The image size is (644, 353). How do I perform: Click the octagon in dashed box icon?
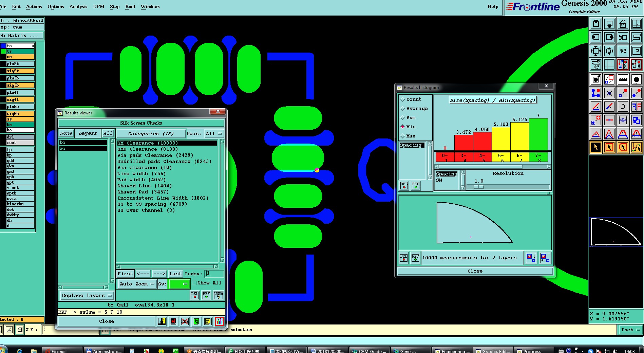click(x=636, y=79)
